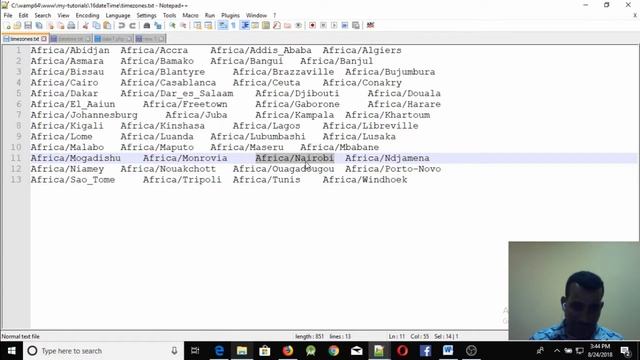Toggle the Indent Guide icon

(244, 26)
